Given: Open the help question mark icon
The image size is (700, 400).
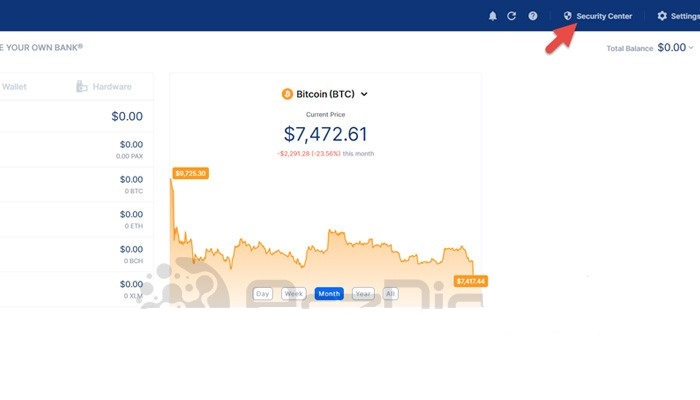Looking at the screenshot, I should click(533, 16).
